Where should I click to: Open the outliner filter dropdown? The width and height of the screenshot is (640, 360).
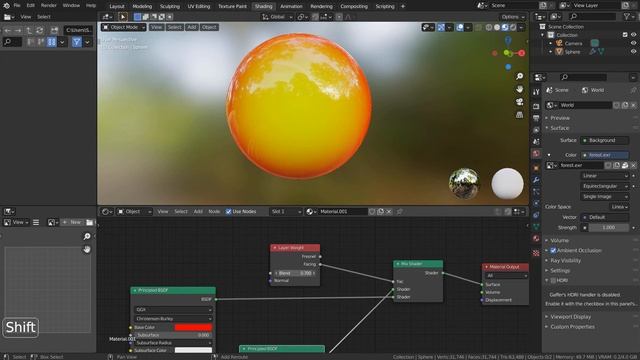pos(629,17)
